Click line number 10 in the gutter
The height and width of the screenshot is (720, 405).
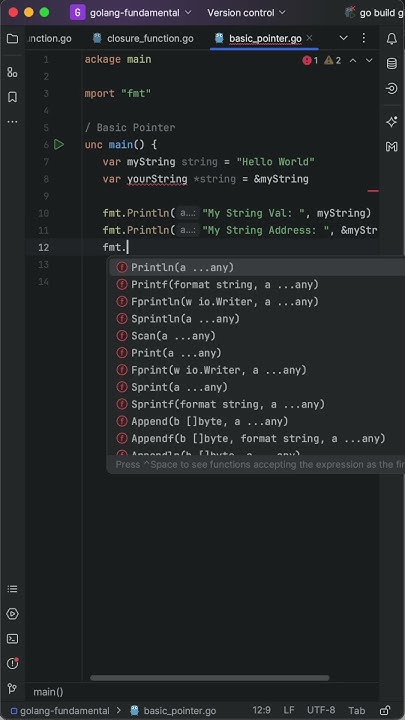[x=44, y=213]
